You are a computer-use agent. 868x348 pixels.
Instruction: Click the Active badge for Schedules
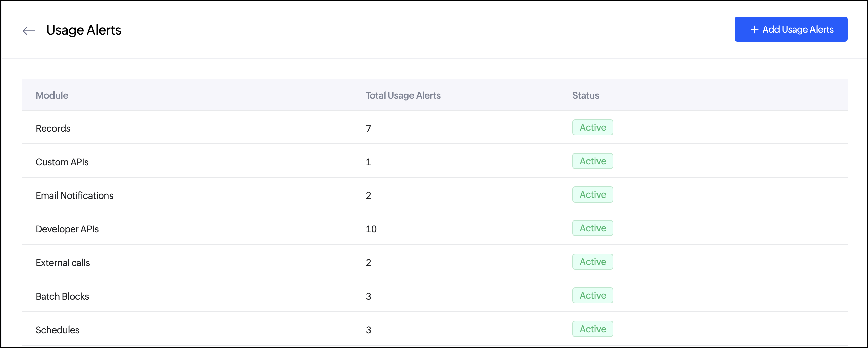coord(592,329)
